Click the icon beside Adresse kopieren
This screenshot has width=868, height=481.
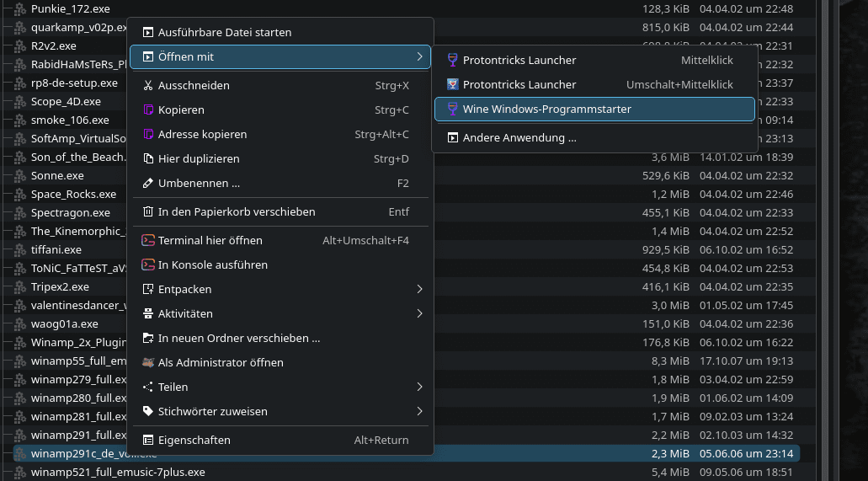148,134
